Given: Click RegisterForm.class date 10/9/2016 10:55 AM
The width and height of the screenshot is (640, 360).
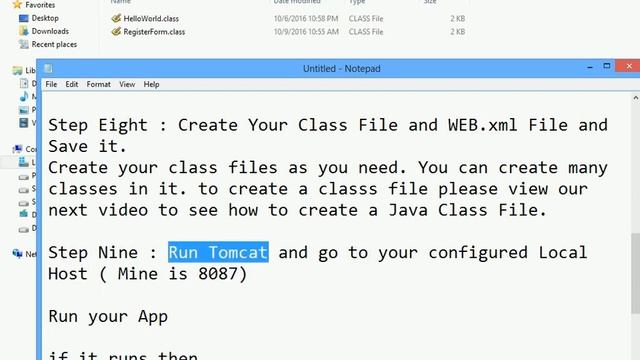Looking at the screenshot, I should 306,31.
